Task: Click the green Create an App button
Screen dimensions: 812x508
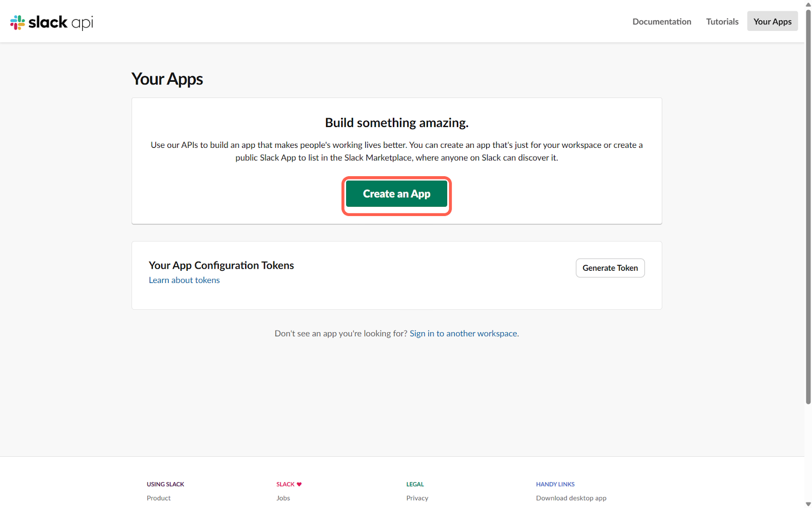Action: click(x=396, y=194)
